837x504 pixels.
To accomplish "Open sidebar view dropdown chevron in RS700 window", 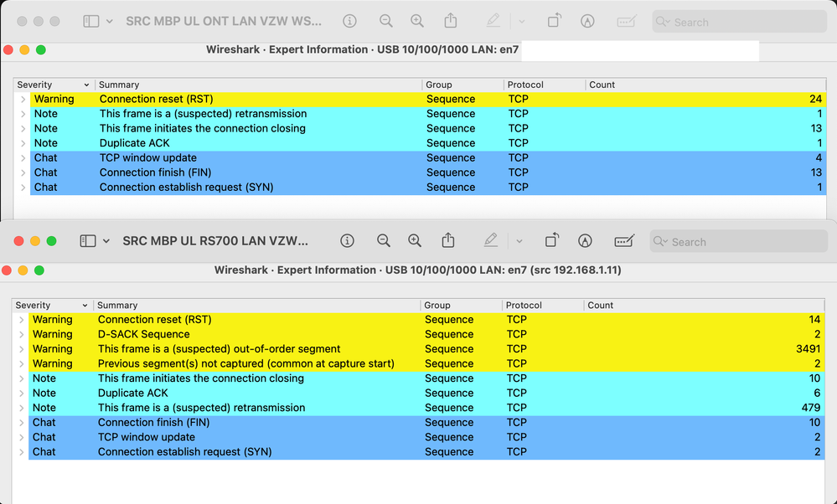I will pyautogui.click(x=107, y=241).
